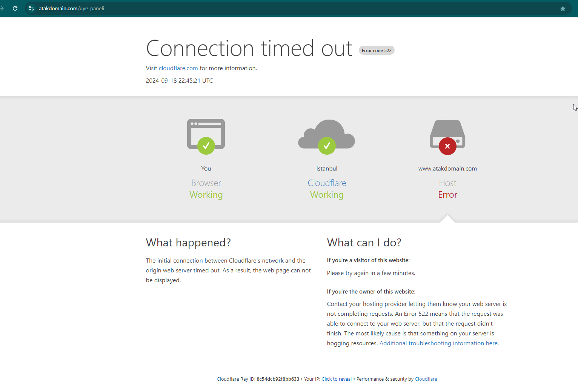Click the What can I do? heading
The height and width of the screenshot is (392, 578).
pyautogui.click(x=364, y=243)
